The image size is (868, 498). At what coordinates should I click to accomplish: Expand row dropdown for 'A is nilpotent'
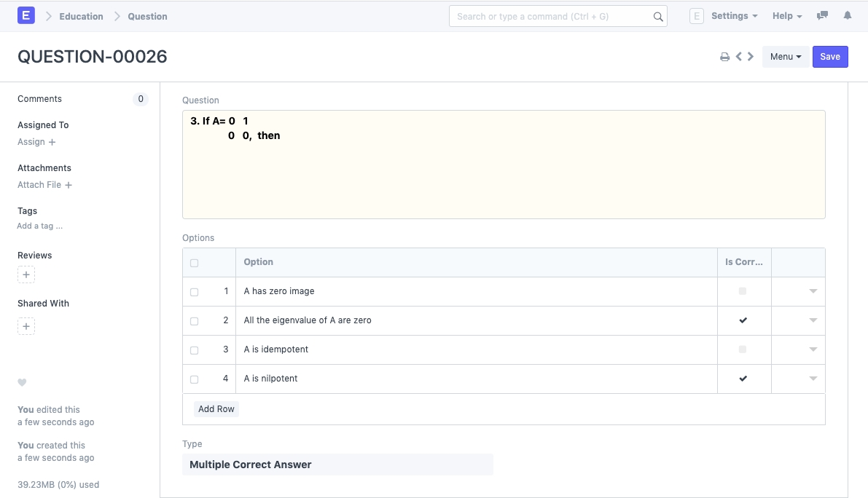[813, 379]
